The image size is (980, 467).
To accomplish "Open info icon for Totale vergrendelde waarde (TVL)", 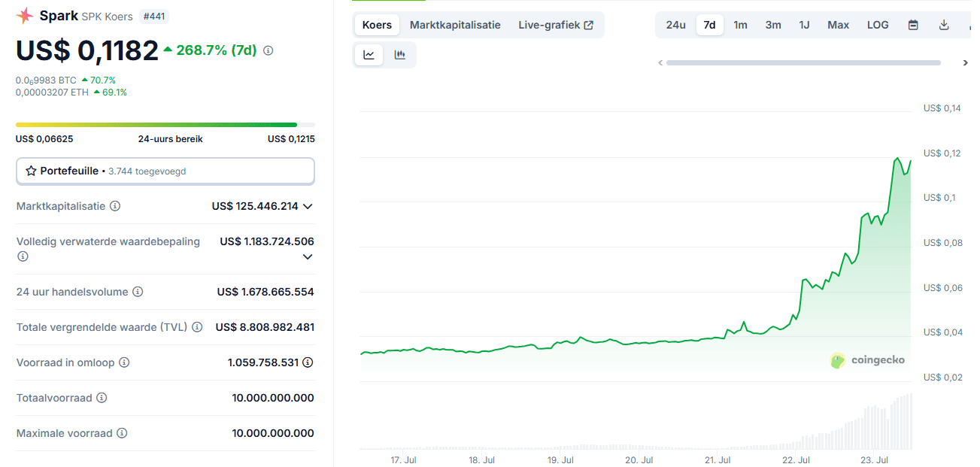I will [197, 327].
